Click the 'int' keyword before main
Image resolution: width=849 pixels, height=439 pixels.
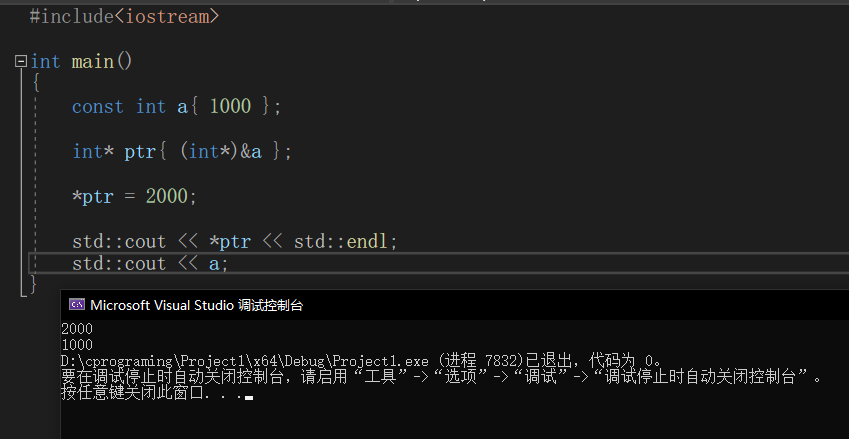(45, 61)
